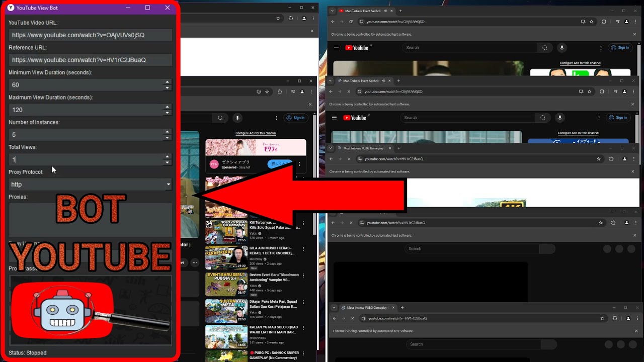Decrease Number of Instances with down arrow

coord(168,137)
